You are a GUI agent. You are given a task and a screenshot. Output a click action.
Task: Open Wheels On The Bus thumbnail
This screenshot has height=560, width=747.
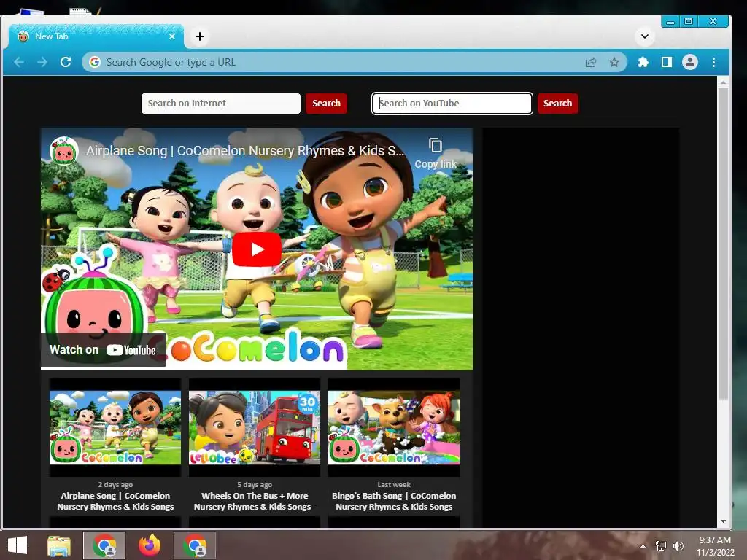[255, 427]
